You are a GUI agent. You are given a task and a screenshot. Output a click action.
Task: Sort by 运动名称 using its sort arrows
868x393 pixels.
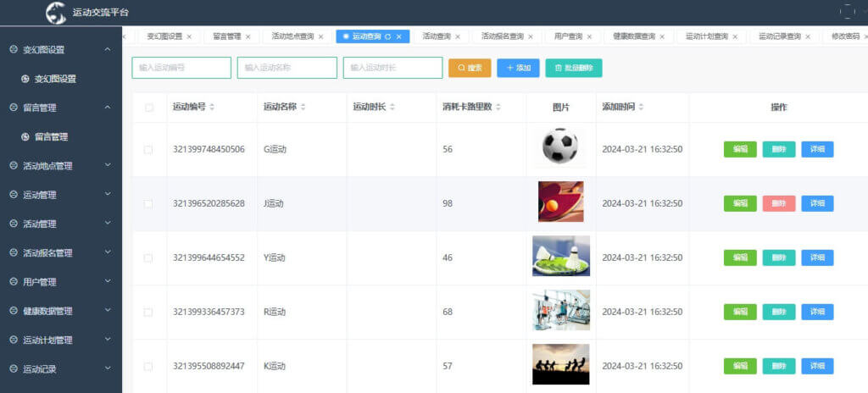tap(303, 108)
